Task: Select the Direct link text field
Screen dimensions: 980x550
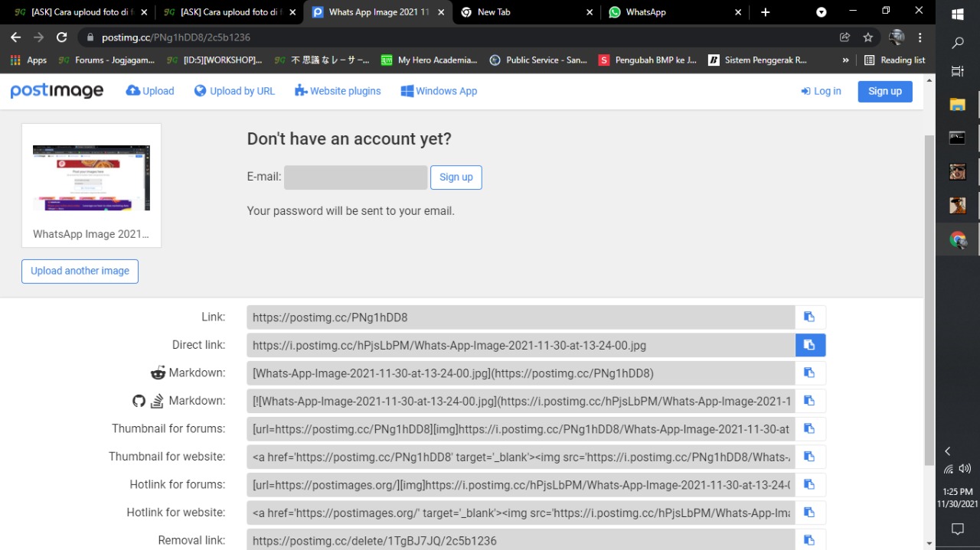Action: pos(521,345)
